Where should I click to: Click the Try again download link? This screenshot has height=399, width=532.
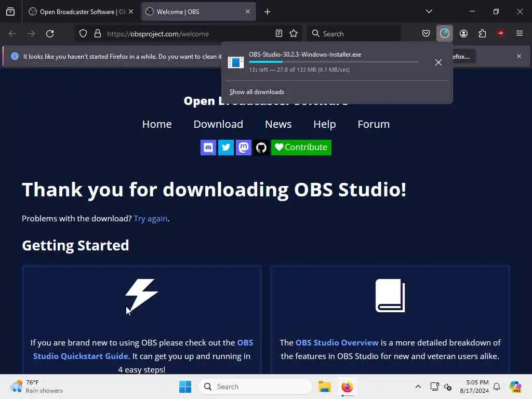tap(151, 219)
